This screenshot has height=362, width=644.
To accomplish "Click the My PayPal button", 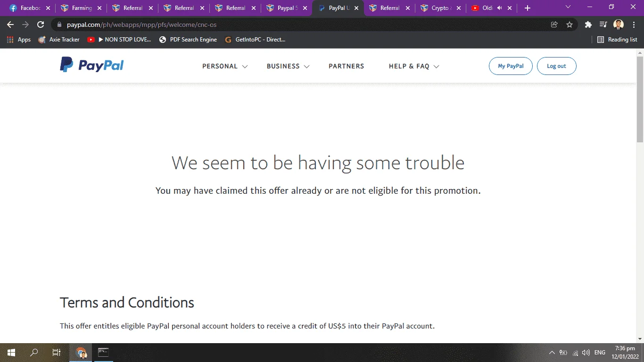I will tap(511, 66).
